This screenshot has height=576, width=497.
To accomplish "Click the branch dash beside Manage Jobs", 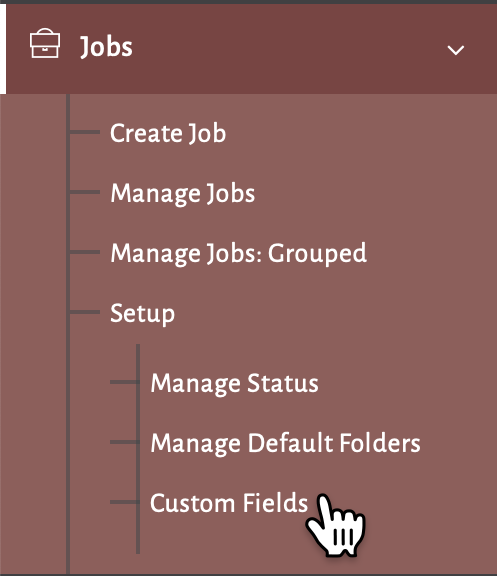I will pyautogui.click(x=84, y=192).
